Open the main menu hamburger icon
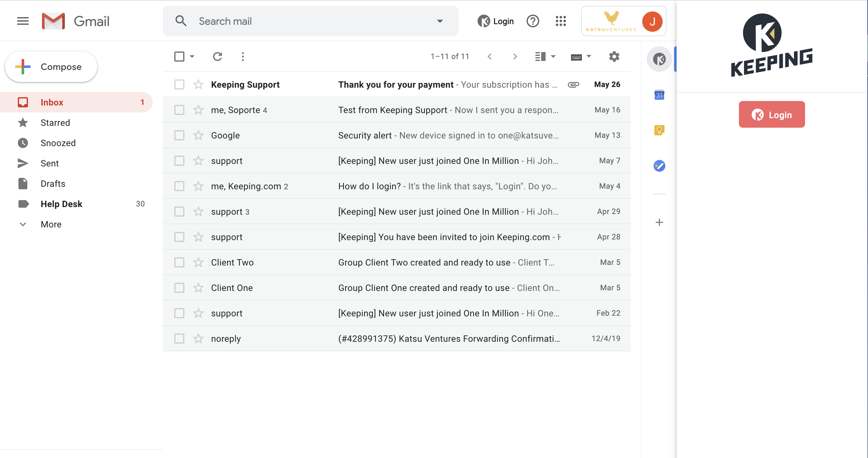 (23, 21)
